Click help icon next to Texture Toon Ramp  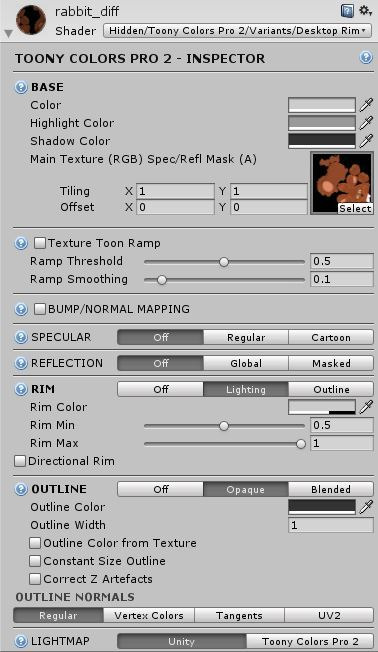pos(21,243)
